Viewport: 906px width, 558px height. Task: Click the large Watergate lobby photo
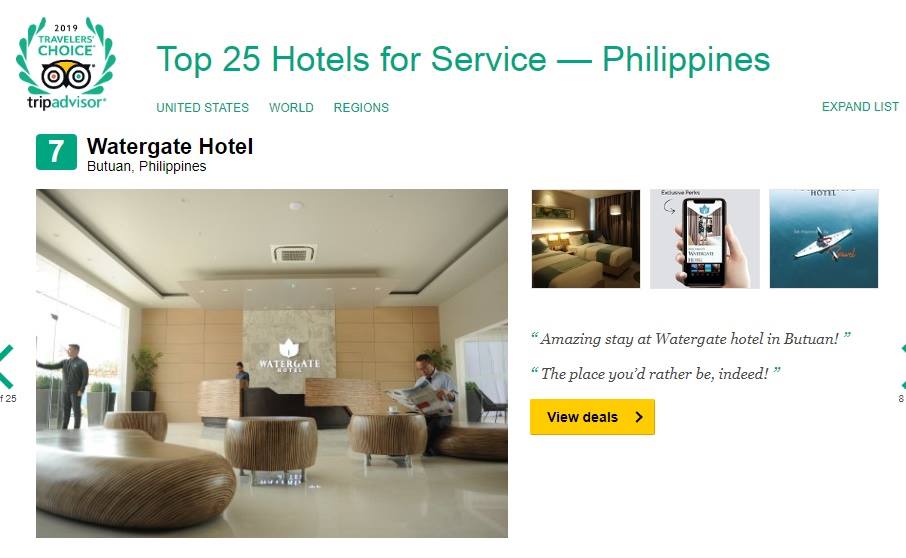(x=272, y=363)
